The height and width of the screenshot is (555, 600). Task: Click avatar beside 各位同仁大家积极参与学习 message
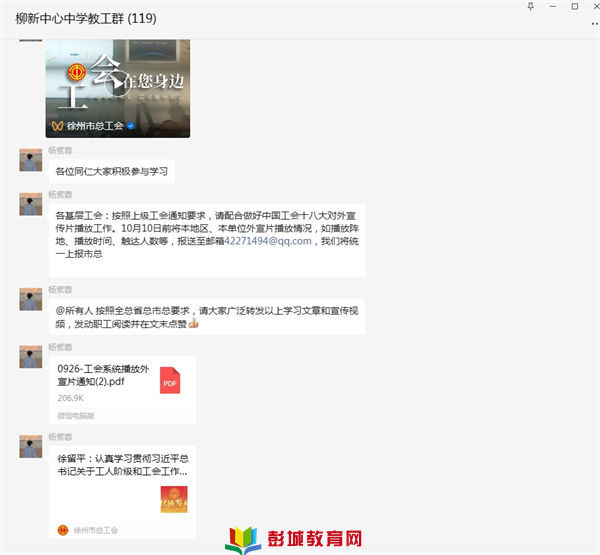point(31,160)
